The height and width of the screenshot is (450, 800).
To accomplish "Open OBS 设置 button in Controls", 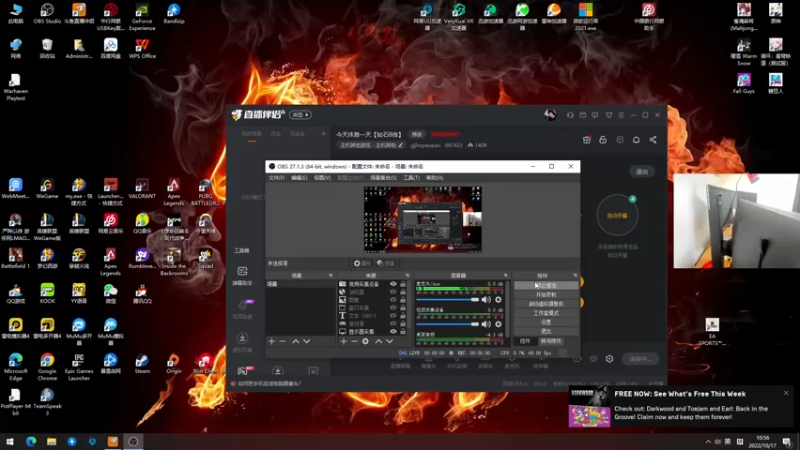I will click(x=546, y=322).
